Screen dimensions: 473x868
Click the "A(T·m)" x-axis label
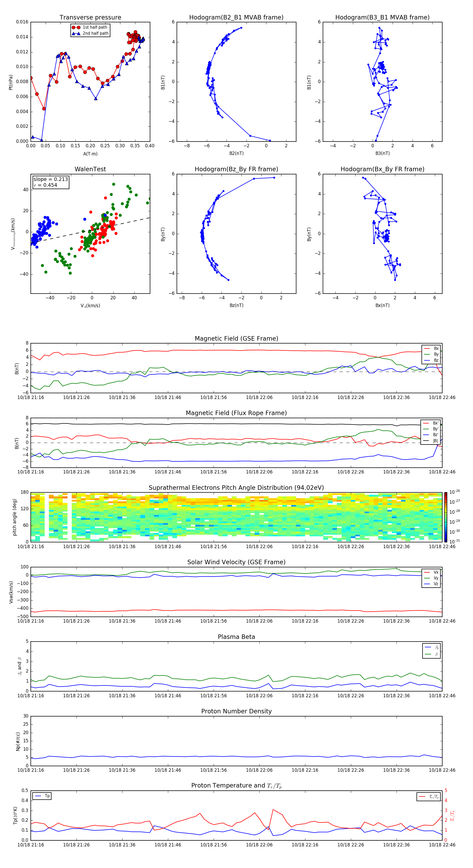click(x=90, y=154)
